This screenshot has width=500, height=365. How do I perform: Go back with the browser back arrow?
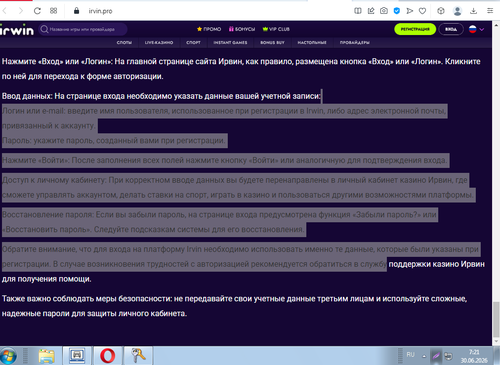click(5, 11)
